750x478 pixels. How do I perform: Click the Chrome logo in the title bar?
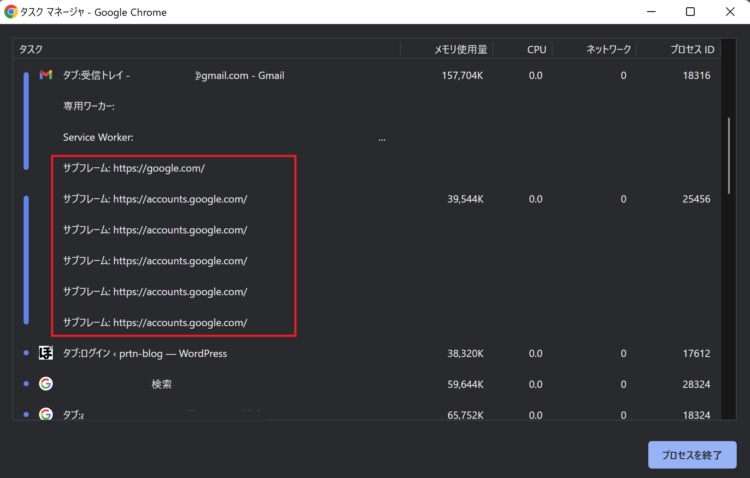[x=11, y=12]
